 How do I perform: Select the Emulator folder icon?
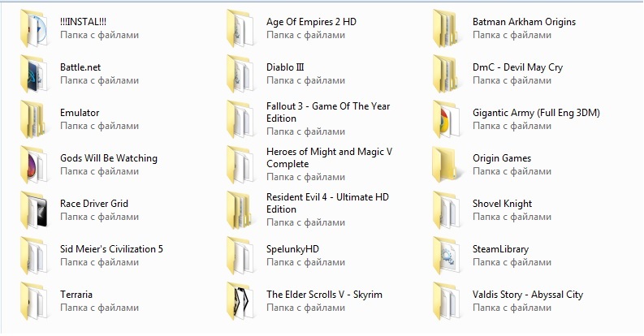click(x=34, y=119)
